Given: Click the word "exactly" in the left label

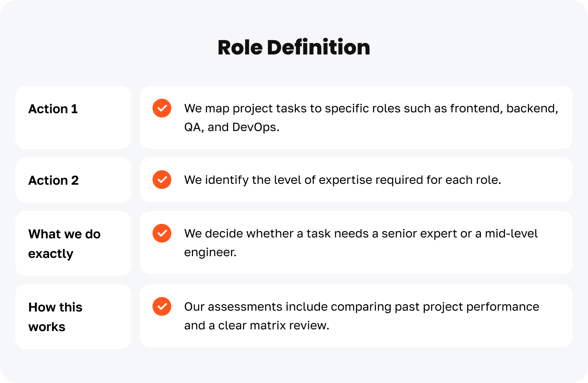Looking at the screenshot, I should point(51,254).
